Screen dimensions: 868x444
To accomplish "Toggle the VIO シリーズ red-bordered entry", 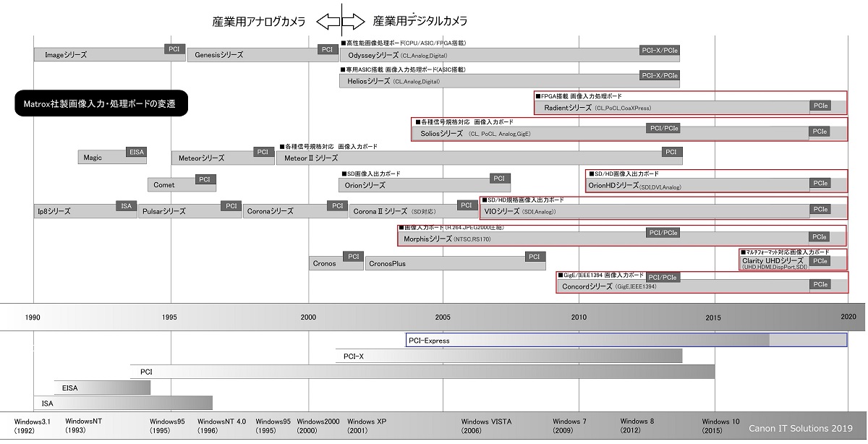I will [662, 208].
